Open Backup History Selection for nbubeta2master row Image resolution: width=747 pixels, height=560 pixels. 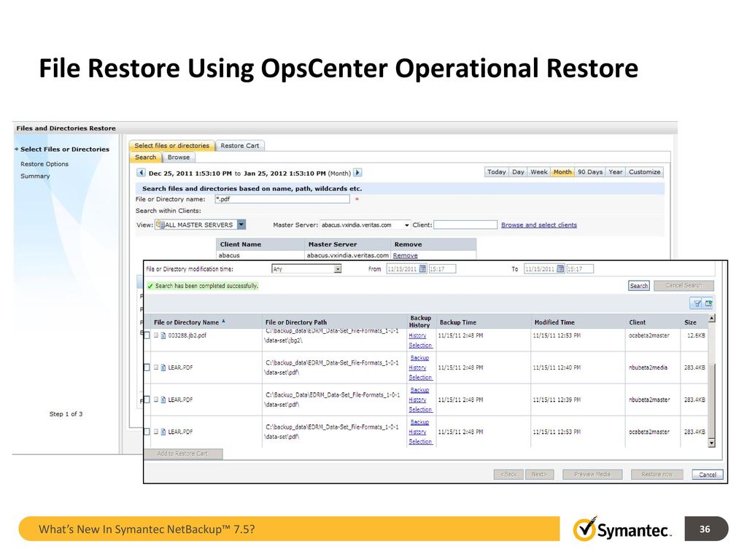click(x=419, y=400)
